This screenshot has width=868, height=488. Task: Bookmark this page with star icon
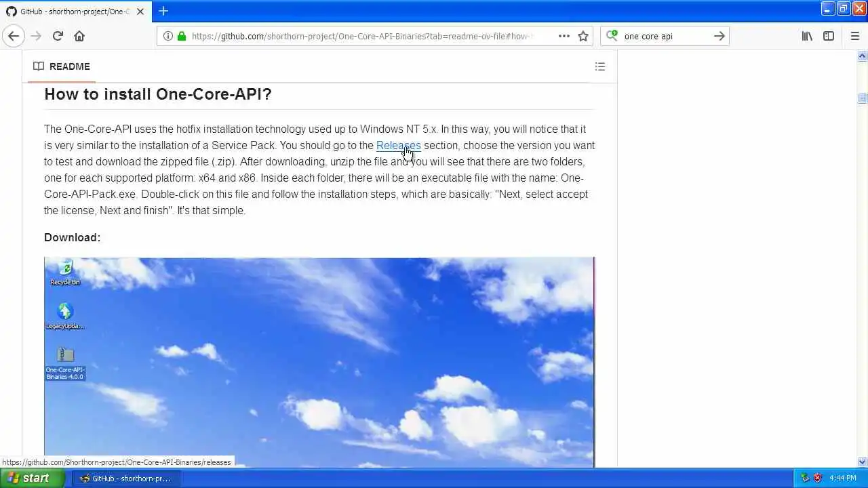[x=583, y=36]
